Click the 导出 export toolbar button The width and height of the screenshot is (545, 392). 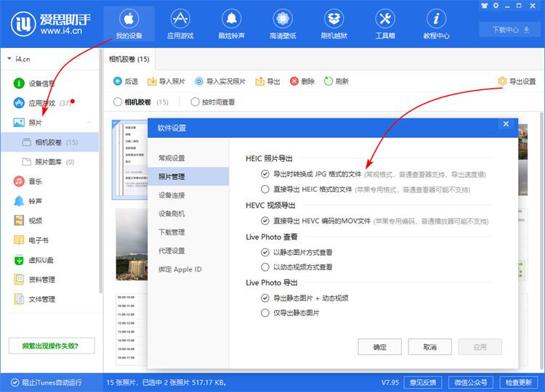click(x=267, y=81)
